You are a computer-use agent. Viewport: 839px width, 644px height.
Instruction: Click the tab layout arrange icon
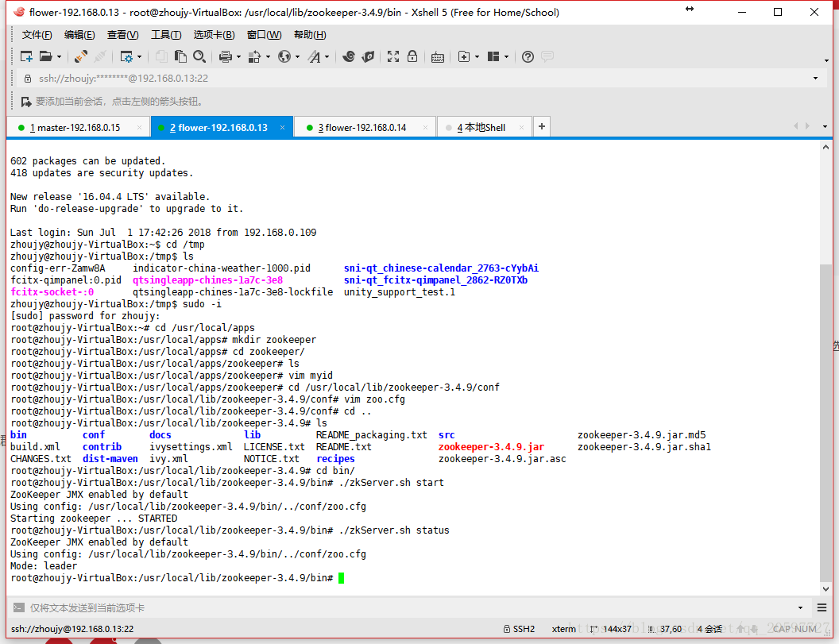point(493,56)
